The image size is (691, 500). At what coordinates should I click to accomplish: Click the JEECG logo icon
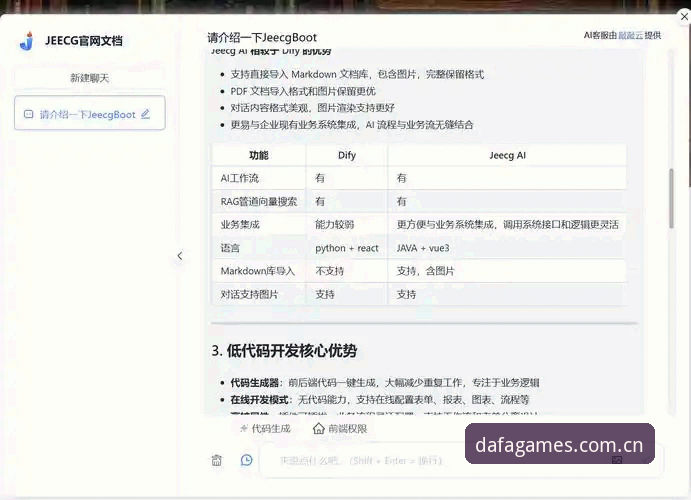tap(27, 41)
